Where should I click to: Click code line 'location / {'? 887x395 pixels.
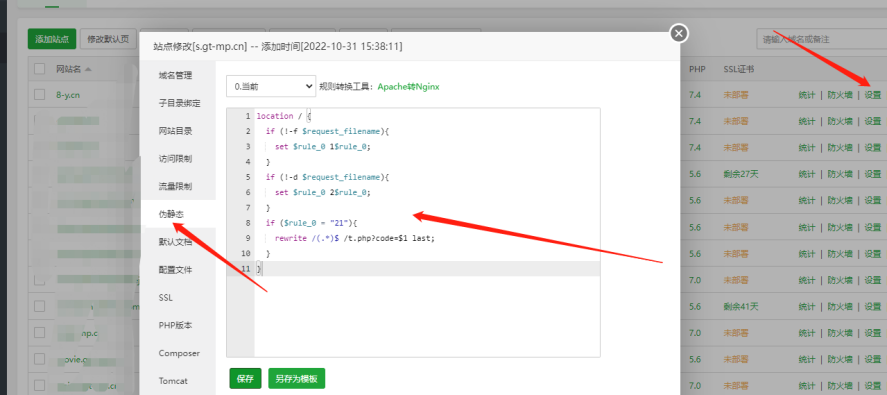284,116
